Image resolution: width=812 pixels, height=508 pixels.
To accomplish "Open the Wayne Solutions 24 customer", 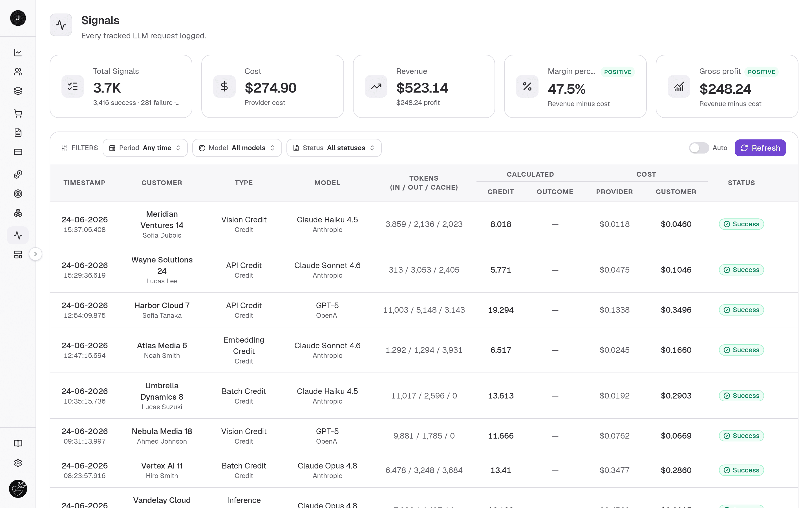I will pos(162,265).
